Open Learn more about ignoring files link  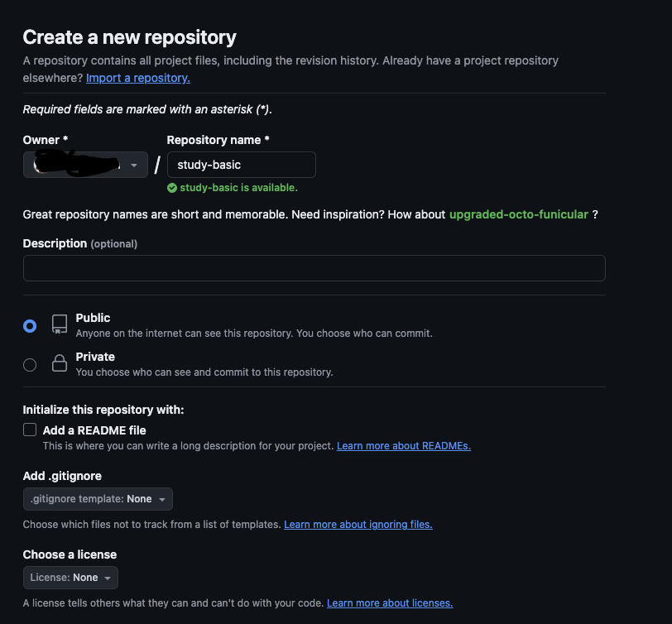click(x=358, y=525)
